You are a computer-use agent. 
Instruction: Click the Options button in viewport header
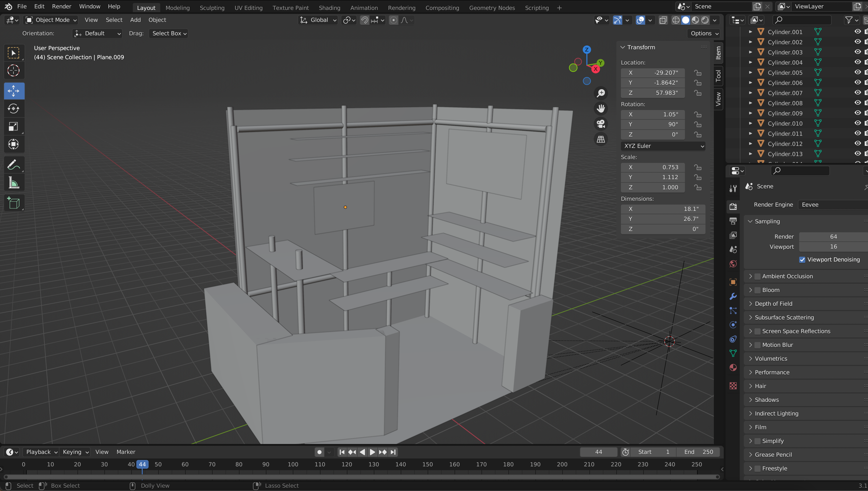point(704,33)
